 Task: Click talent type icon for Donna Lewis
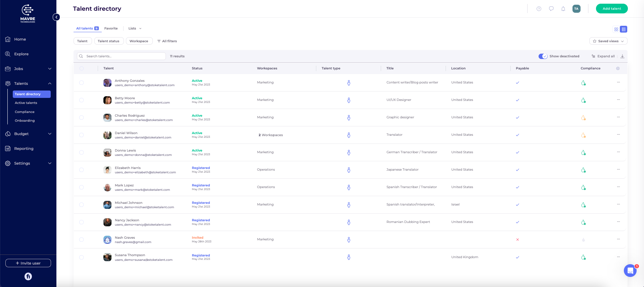[349, 153]
